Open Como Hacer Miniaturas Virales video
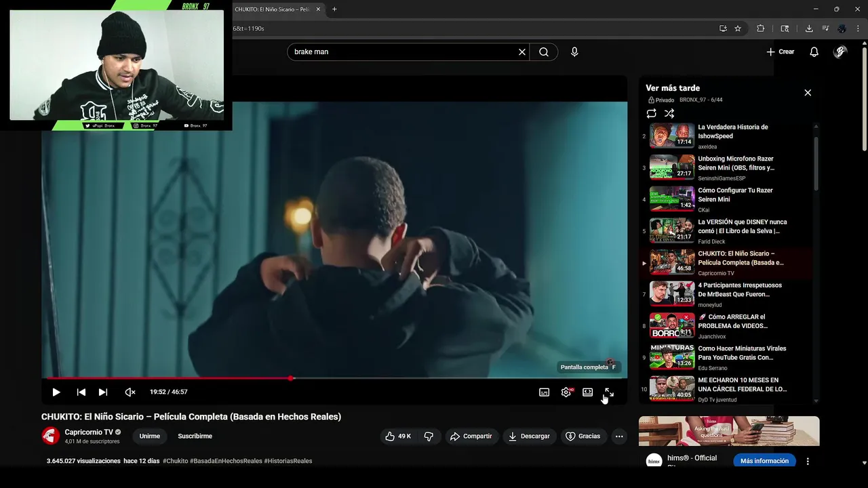Image resolution: width=868 pixels, height=488 pixels. point(726,357)
